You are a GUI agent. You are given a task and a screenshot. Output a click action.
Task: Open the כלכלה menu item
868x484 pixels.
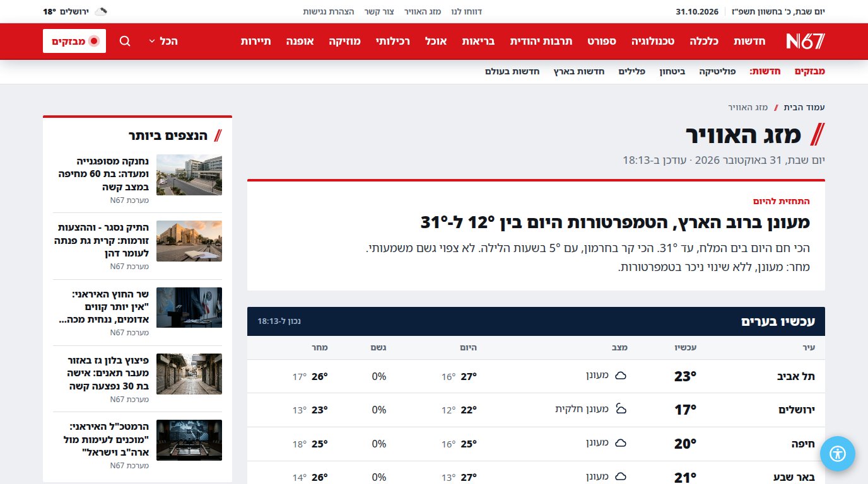[705, 41]
